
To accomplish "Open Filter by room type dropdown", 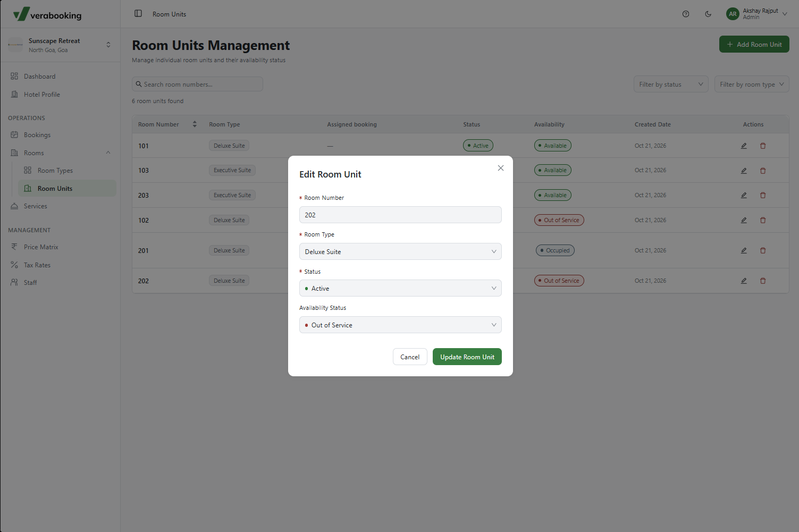I will coord(752,84).
